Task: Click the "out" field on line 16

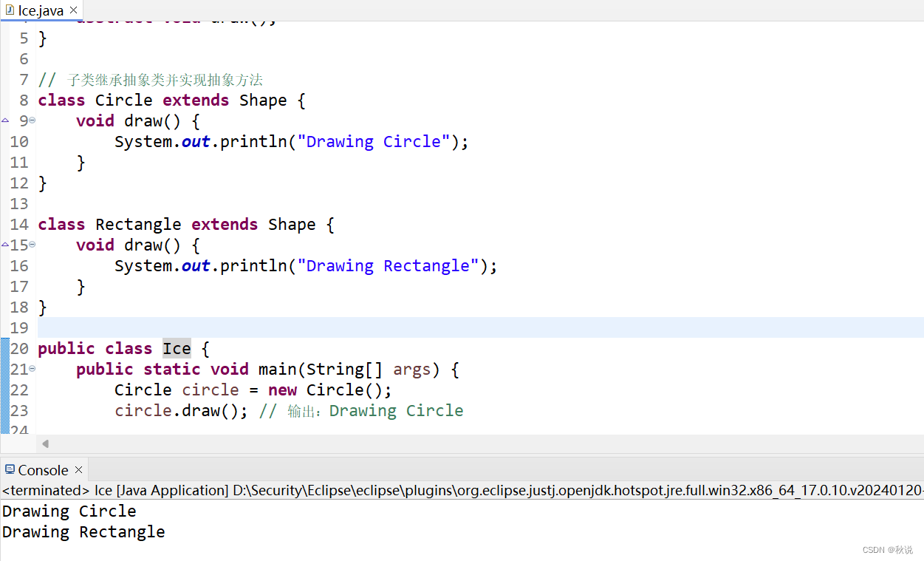Action: coord(196,266)
